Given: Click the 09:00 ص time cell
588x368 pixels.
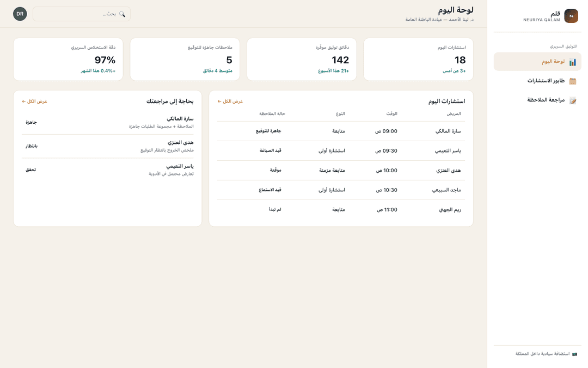Looking at the screenshot, I should point(386,131).
